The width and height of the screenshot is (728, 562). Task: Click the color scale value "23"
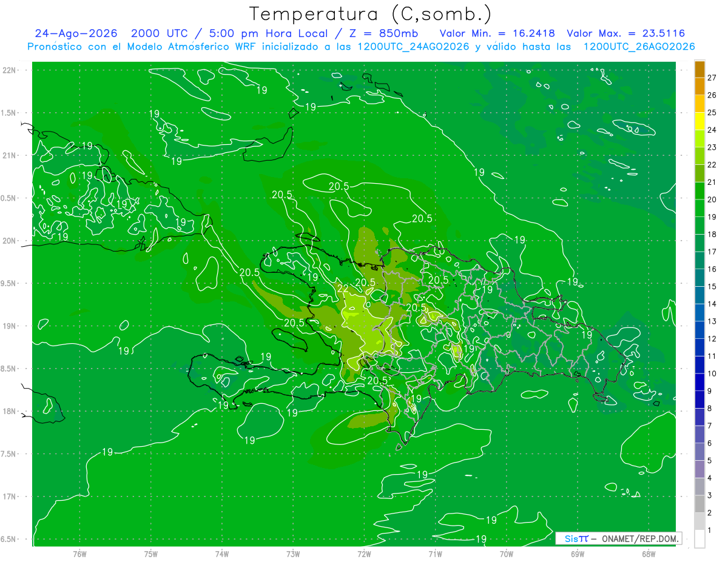point(712,147)
